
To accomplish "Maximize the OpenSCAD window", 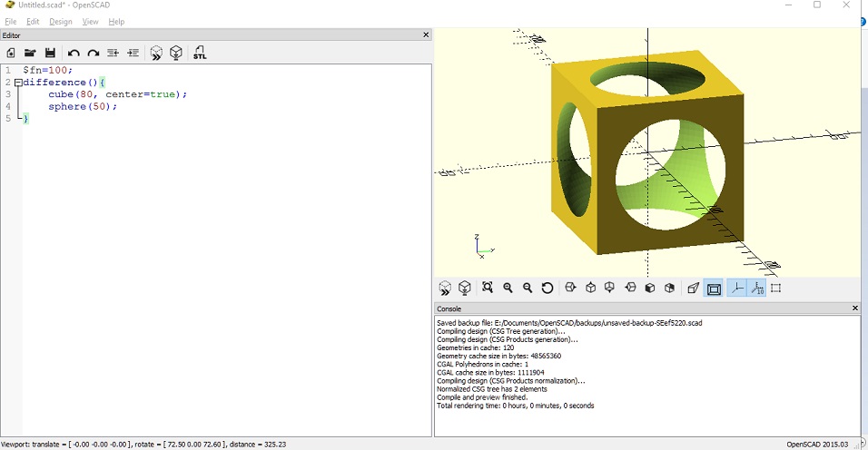I will click(816, 5).
